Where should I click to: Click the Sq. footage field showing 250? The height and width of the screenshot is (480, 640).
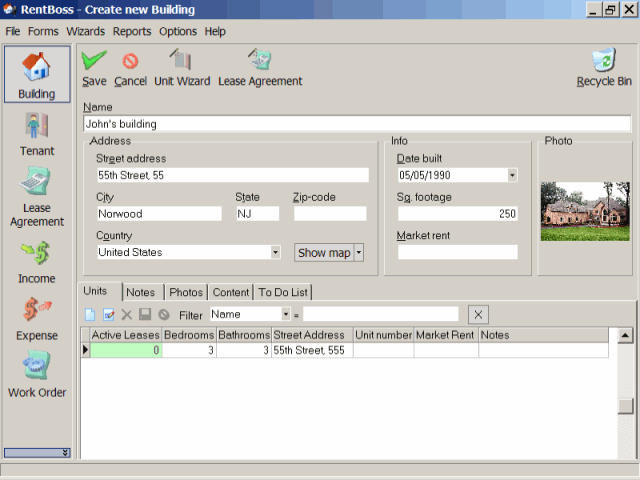click(458, 213)
